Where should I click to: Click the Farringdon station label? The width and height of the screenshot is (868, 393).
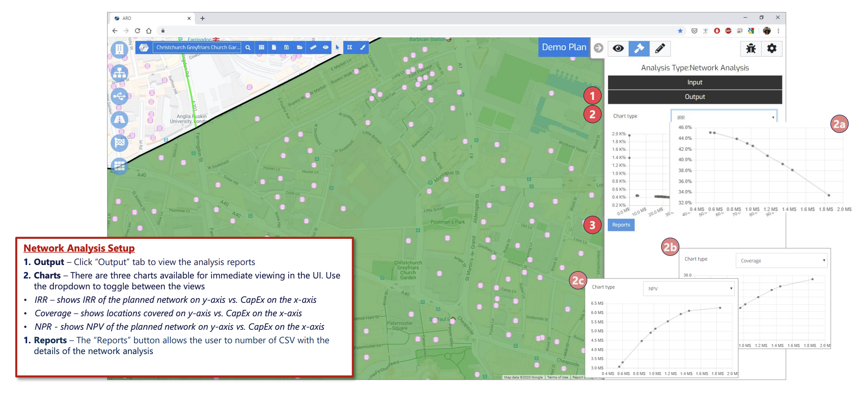(199, 39)
